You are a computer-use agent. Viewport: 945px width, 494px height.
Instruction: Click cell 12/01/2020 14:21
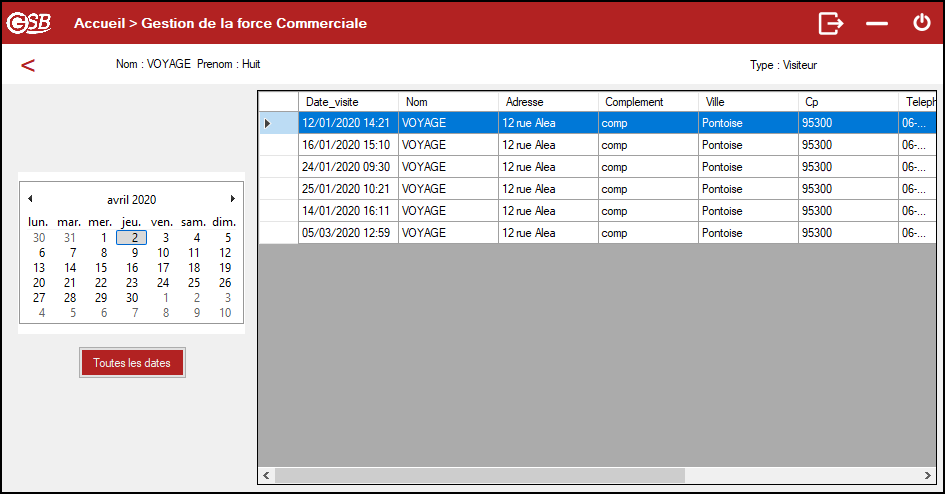348,123
